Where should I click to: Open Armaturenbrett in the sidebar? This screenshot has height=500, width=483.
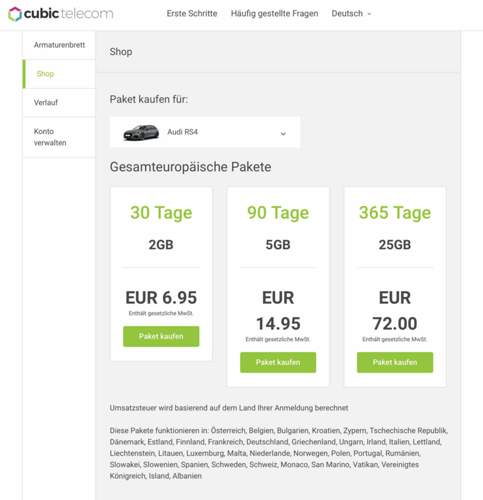click(59, 45)
